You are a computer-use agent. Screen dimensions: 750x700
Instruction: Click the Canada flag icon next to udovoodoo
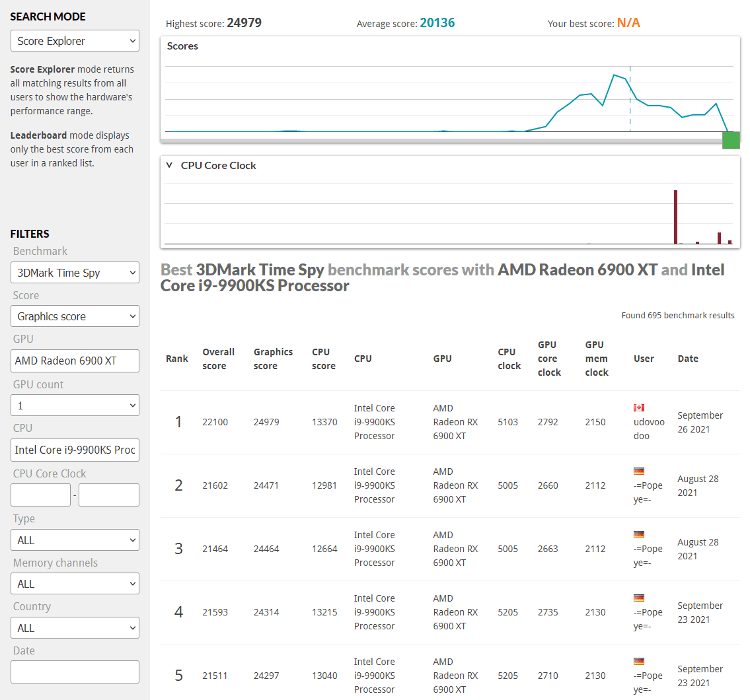pyautogui.click(x=639, y=408)
